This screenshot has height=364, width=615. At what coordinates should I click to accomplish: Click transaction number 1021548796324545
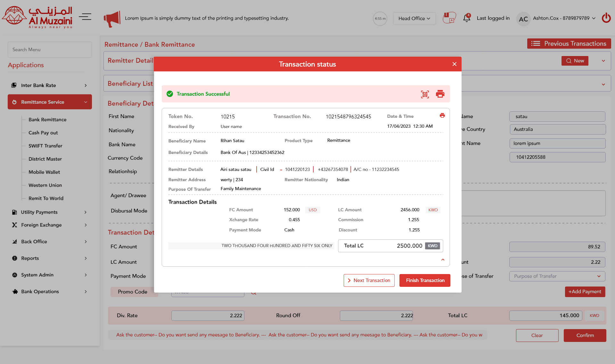pyautogui.click(x=348, y=117)
